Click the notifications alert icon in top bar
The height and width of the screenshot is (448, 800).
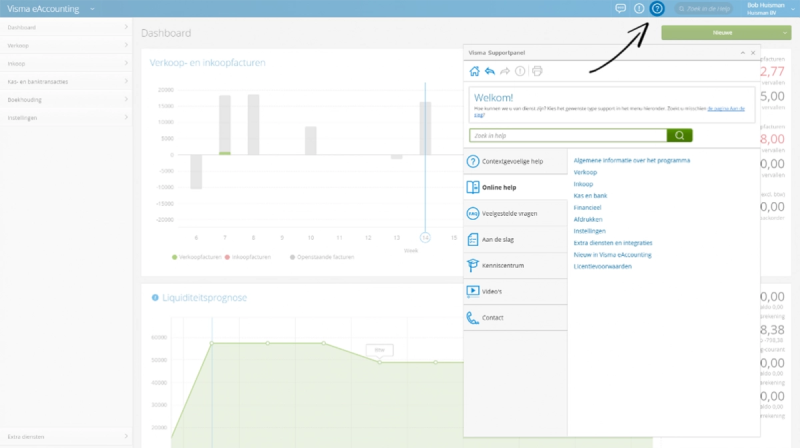click(x=639, y=9)
